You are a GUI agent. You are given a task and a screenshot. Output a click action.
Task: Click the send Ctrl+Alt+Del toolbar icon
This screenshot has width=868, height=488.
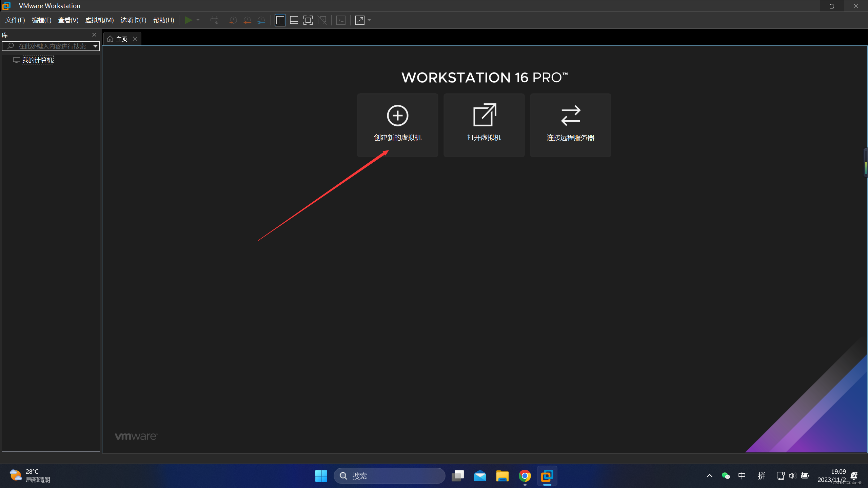pos(214,20)
